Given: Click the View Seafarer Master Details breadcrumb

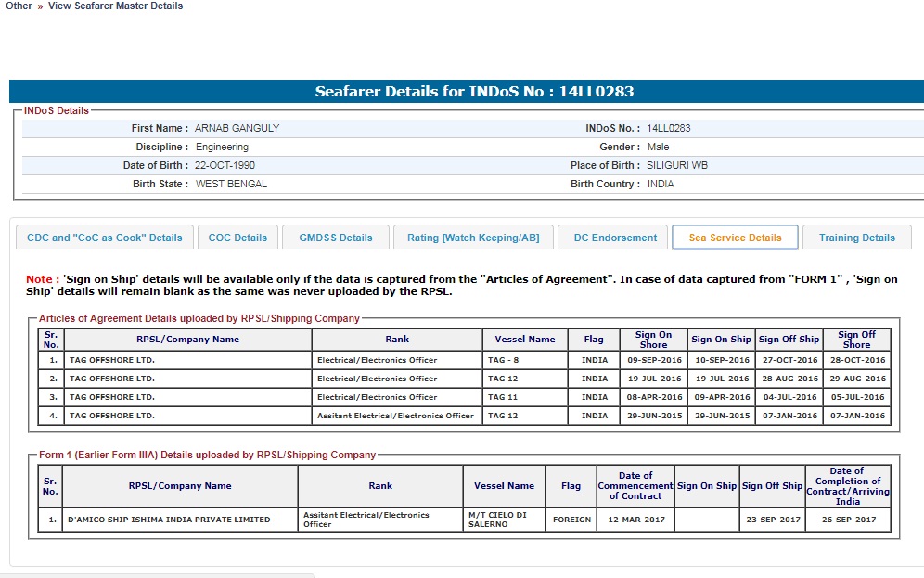Looking at the screenshot, I should coord(115,6).
